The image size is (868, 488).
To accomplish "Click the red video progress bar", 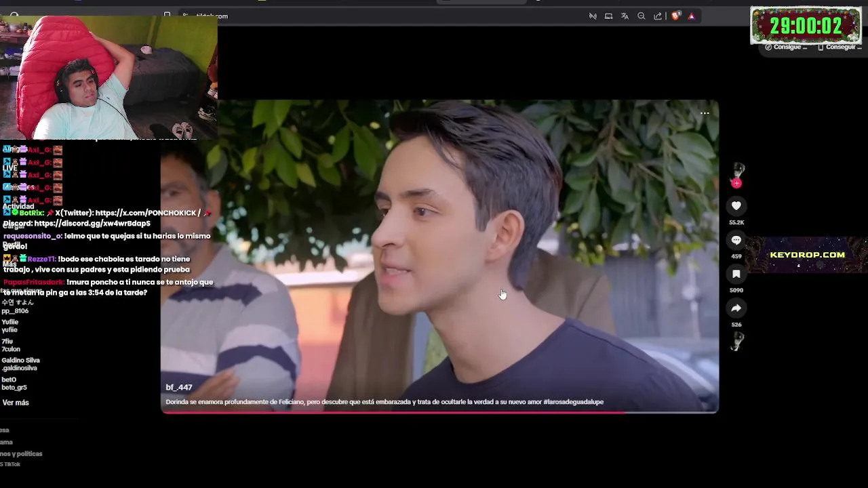I will (x=439, y=412).
